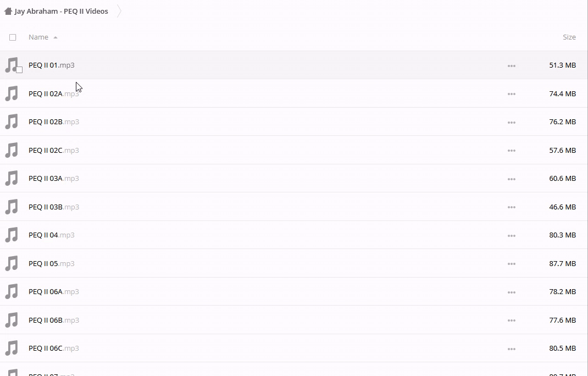Toggle the Name sort arrow
Screen dimensions: 588x376
56,37
